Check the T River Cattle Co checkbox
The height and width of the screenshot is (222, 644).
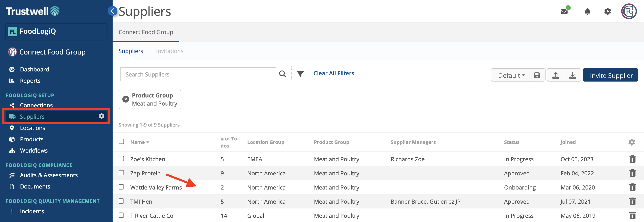[121, 215]
